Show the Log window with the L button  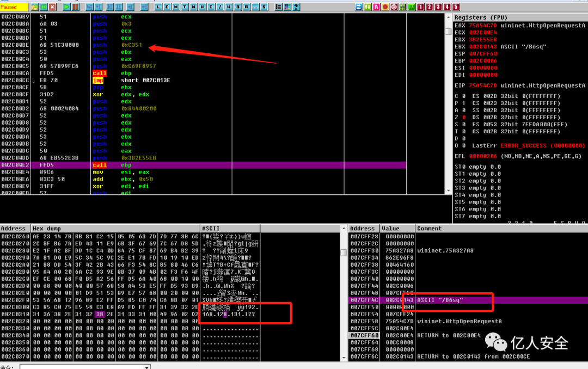click(x=158, y=7)
